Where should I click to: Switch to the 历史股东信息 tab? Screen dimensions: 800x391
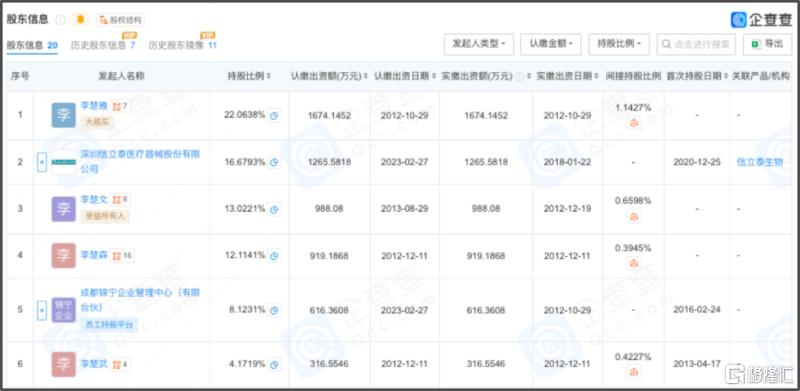point(103,45)
